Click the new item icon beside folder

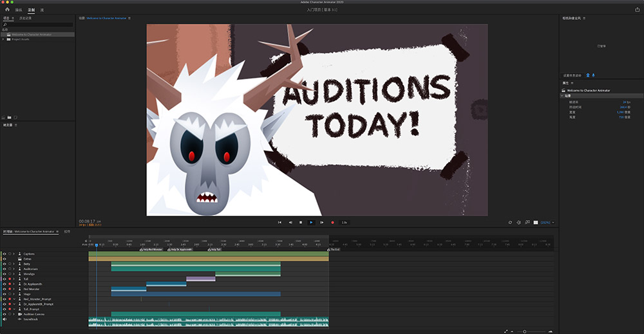pos(15,117)
